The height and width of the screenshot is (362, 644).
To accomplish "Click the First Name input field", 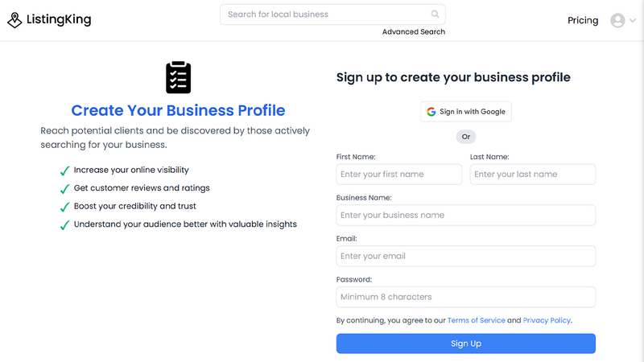I will click(x=398, y=174).
